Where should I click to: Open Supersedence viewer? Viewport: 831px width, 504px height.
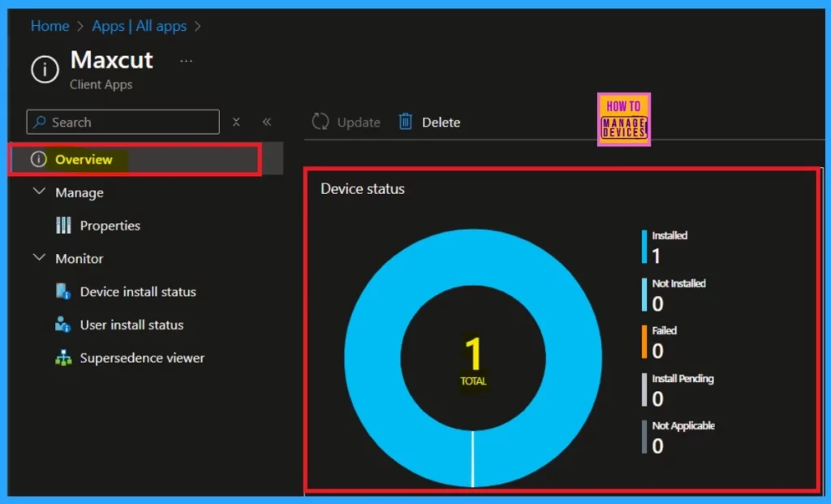[x=142, y=358]
